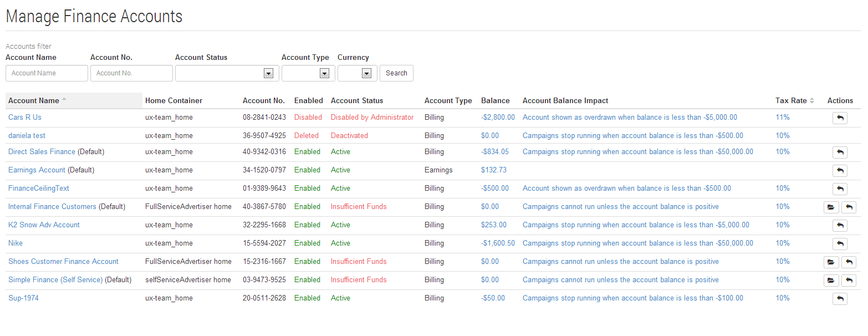Click the -$2,800.00 balance for Cars R Us

point(498,118)
